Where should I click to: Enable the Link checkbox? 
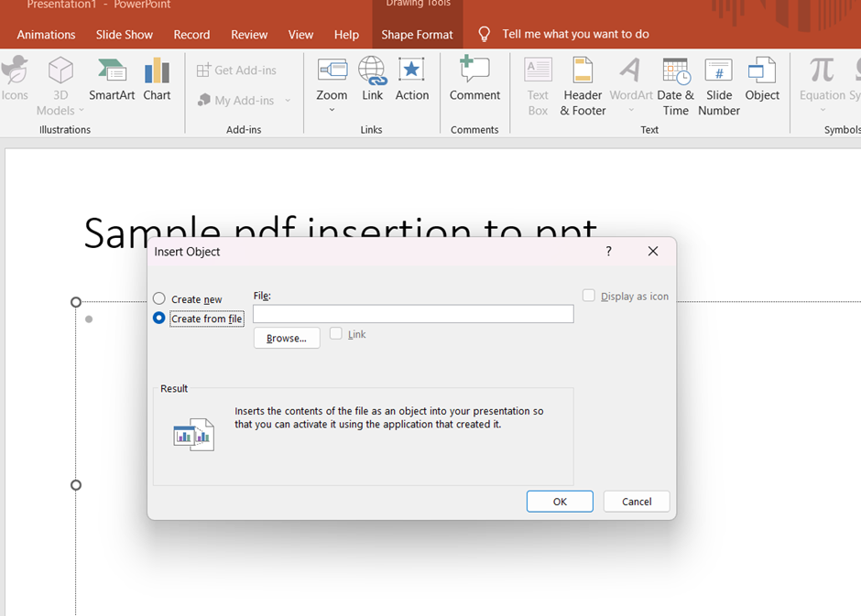[x=335, y=333]
